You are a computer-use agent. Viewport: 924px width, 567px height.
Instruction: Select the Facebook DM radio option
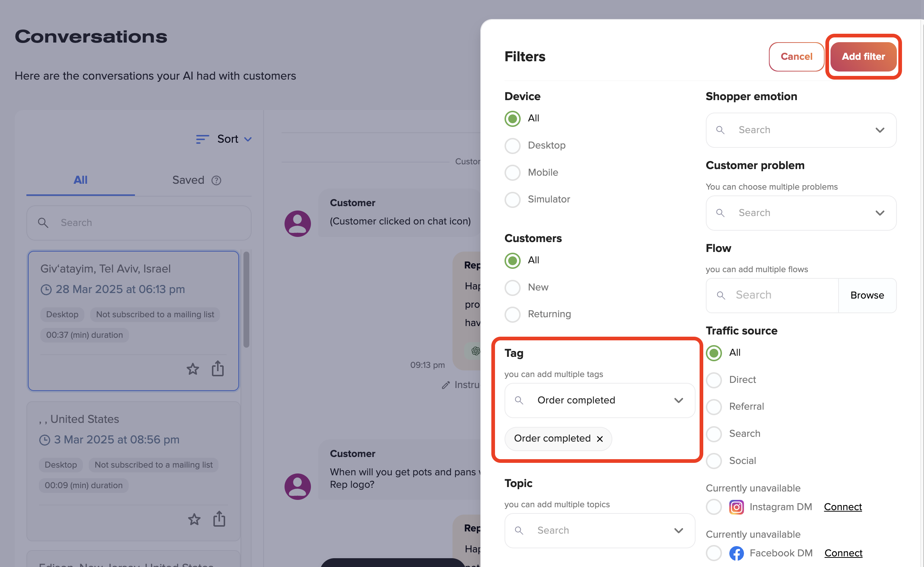pos(714,553)
